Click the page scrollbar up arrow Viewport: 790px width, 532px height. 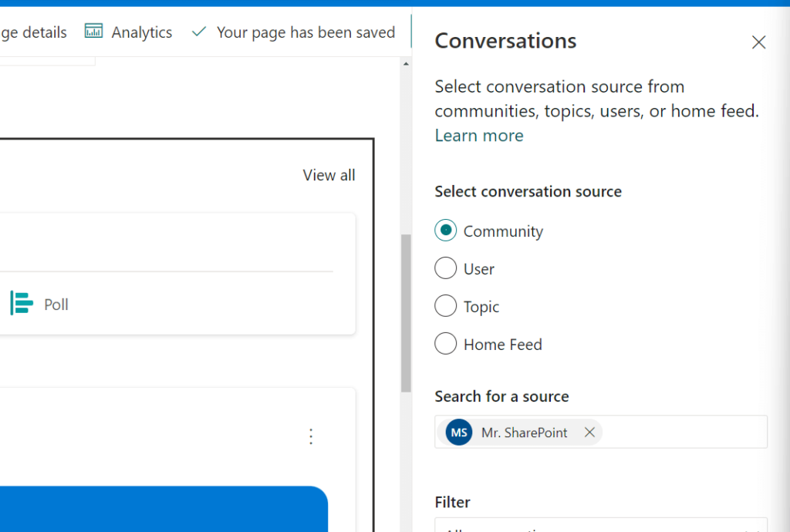pyautogui.click(x=406, y=64)
